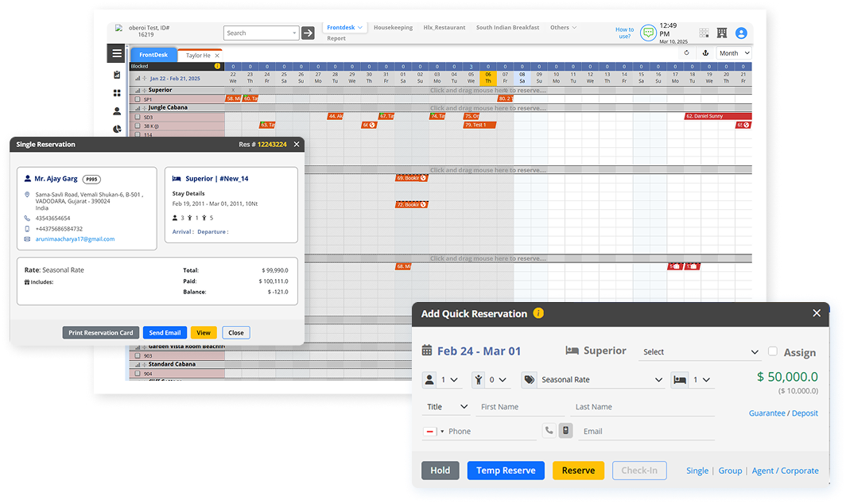Select the landline phone icon in Quick Reservation
This screenshot has width=846, height=504.
[x=549, y=431]
